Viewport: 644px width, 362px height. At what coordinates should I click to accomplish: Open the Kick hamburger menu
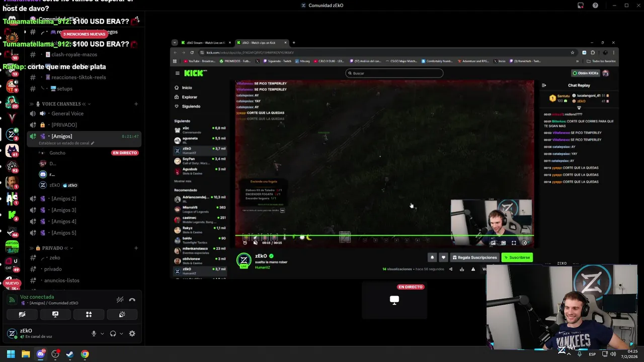coord(177,73)
